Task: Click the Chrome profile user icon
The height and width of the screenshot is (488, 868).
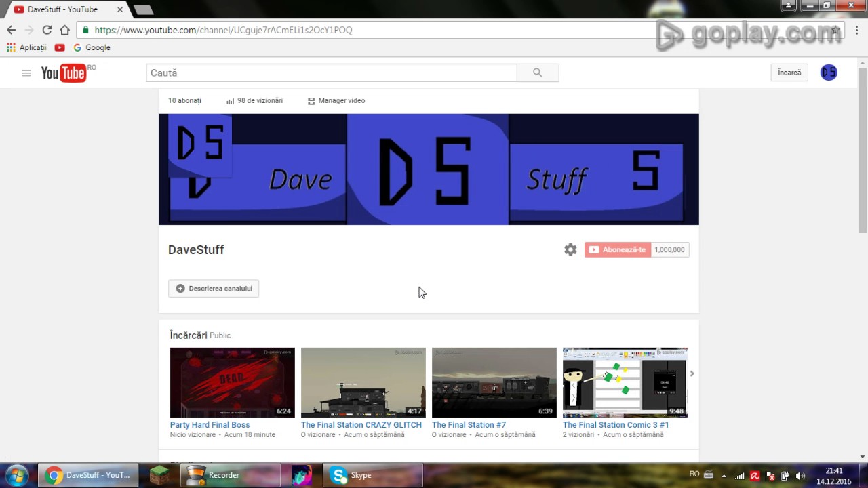Action: 789,5
